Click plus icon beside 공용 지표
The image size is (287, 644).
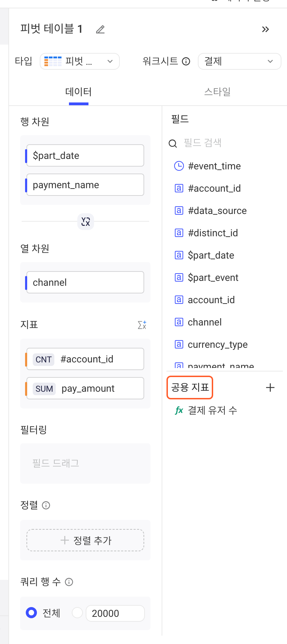[270, 388]
